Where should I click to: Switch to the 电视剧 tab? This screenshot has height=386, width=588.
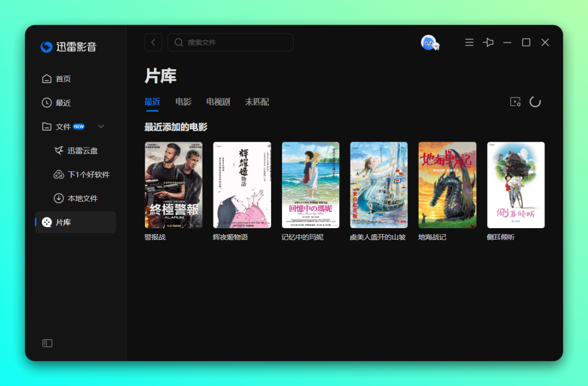tap(218, 102)
